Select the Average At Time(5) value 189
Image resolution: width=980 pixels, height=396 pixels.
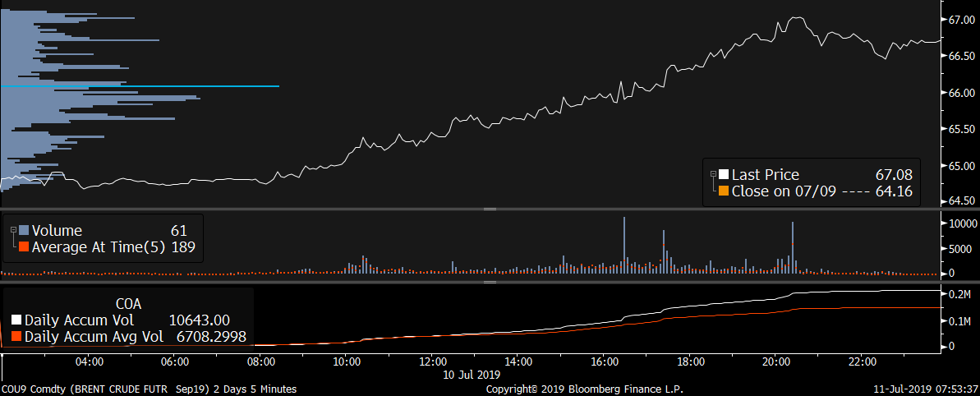tap(183, 247)
